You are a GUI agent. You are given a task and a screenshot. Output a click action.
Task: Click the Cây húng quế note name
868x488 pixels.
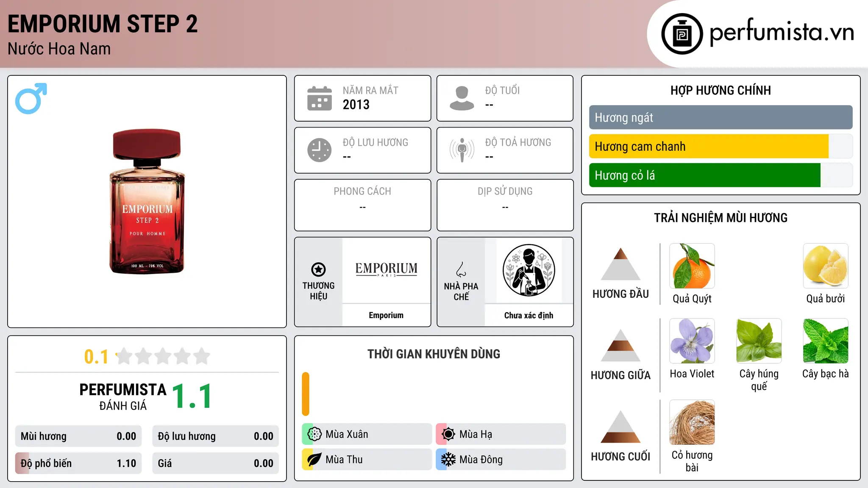tap(759, 380)
